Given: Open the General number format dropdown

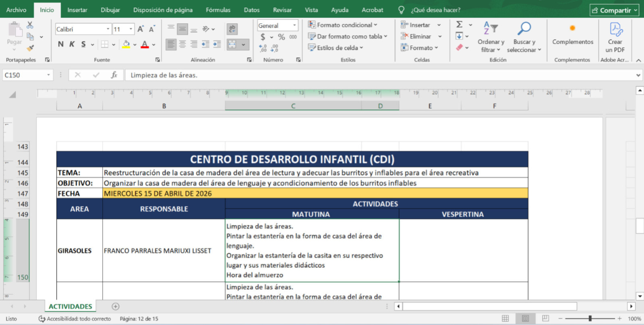Looking at the screenshot, I should (x=294, y=25).
